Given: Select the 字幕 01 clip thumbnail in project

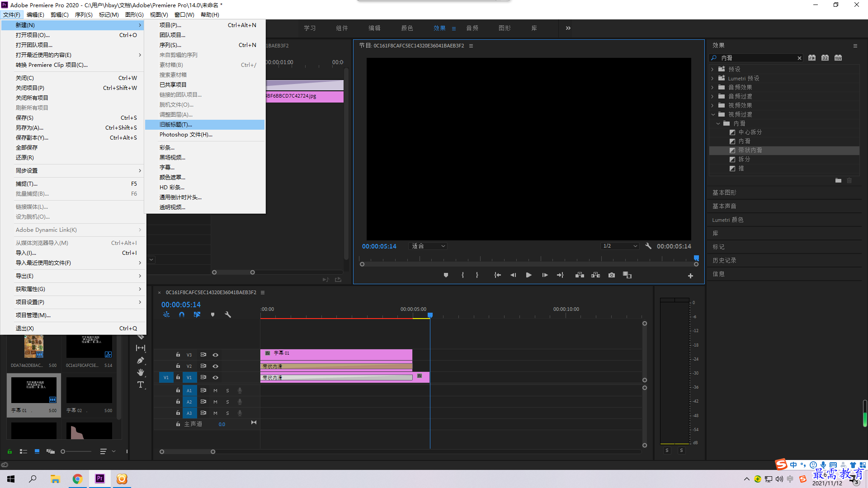Looking at the screenshot, I should (34, 390).
